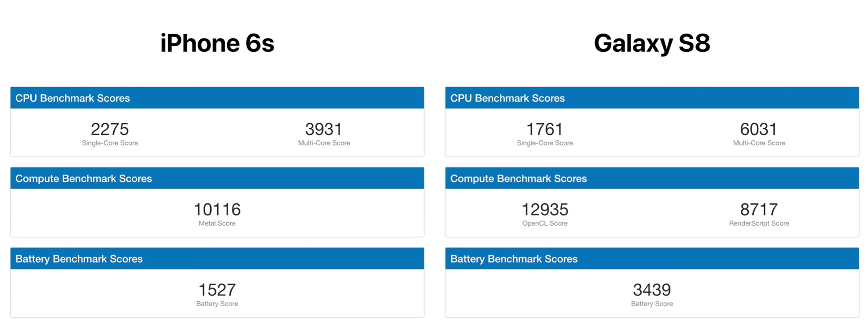
Task: Click Battery Score label under 1527
Action: pos(217,304)
